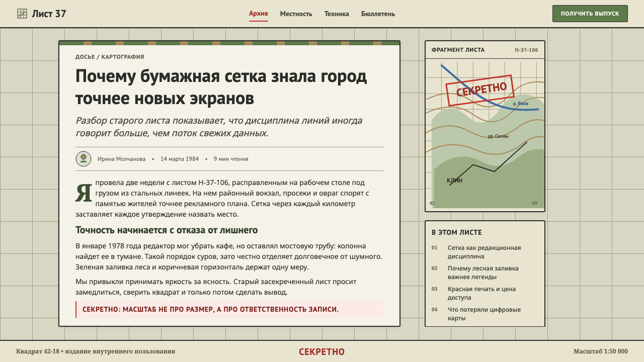Open contents item 04 Что потеряли цифровые карты

[x=485, y=314]
